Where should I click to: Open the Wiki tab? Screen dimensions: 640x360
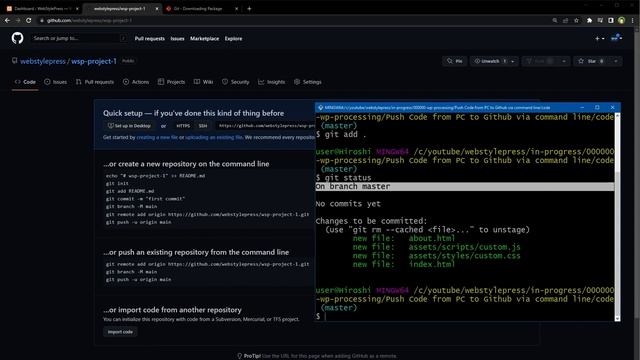pos(203,82)
